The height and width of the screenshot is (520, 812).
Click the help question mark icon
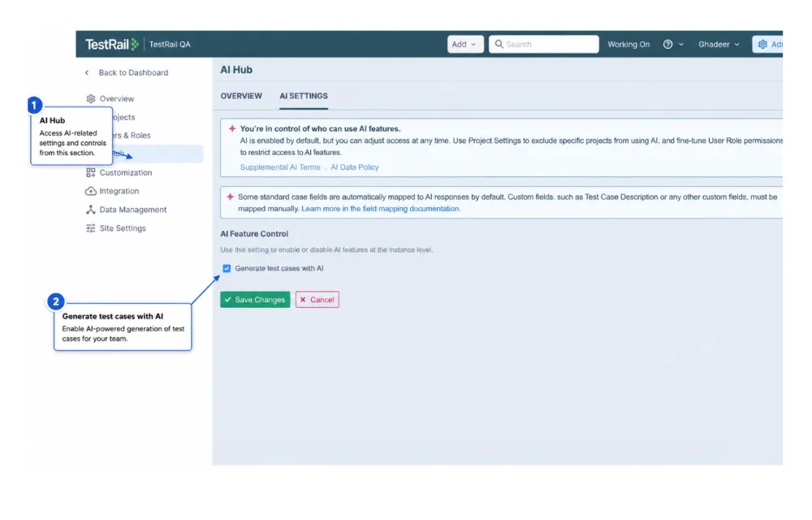pos(667,45)
